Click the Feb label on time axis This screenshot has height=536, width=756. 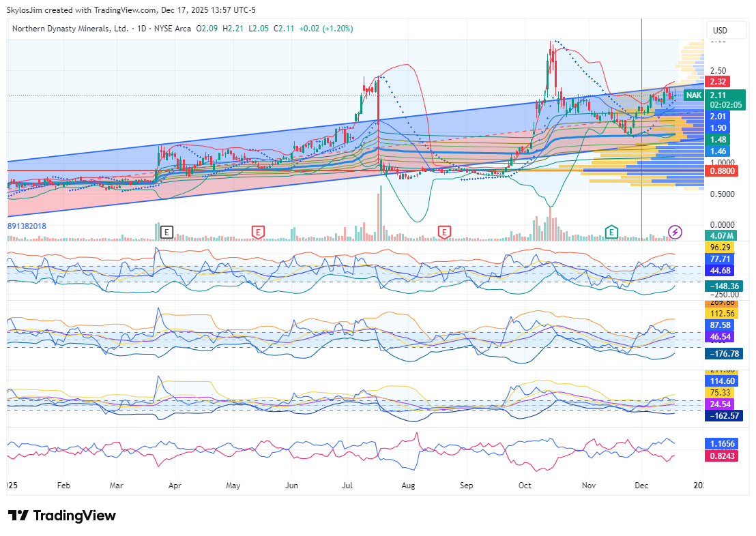coord(63,486)
